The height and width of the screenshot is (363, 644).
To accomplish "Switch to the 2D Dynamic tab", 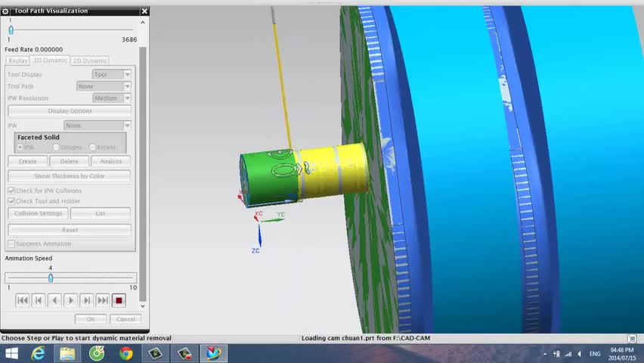I will pos(90,60).
